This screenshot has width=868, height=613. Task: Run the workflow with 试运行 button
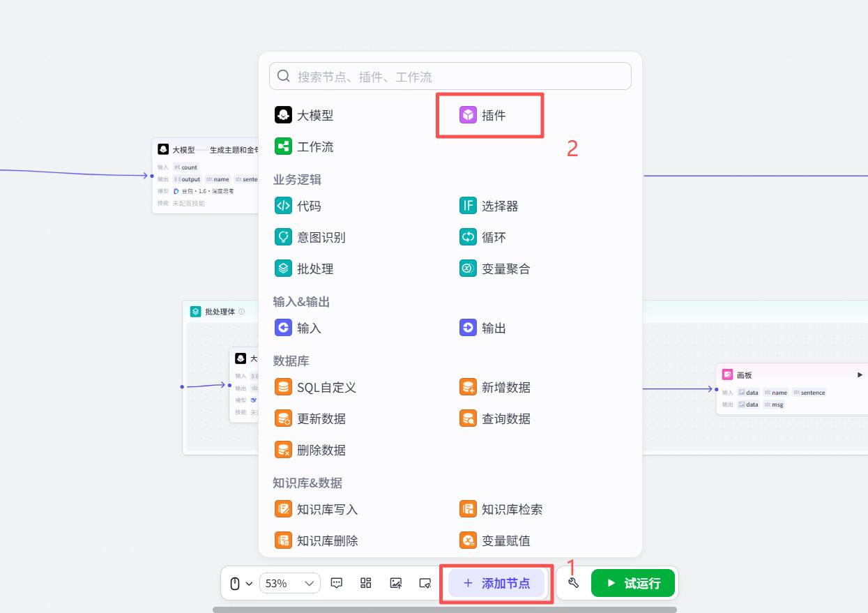[633, 583]
